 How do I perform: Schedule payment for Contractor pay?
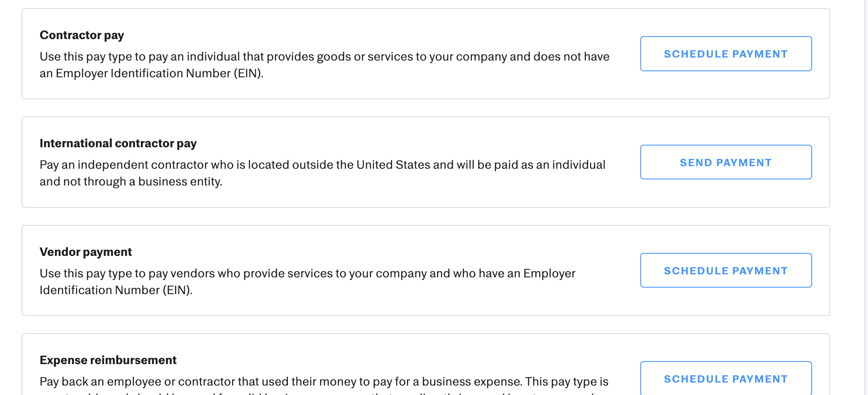(726, 54)
